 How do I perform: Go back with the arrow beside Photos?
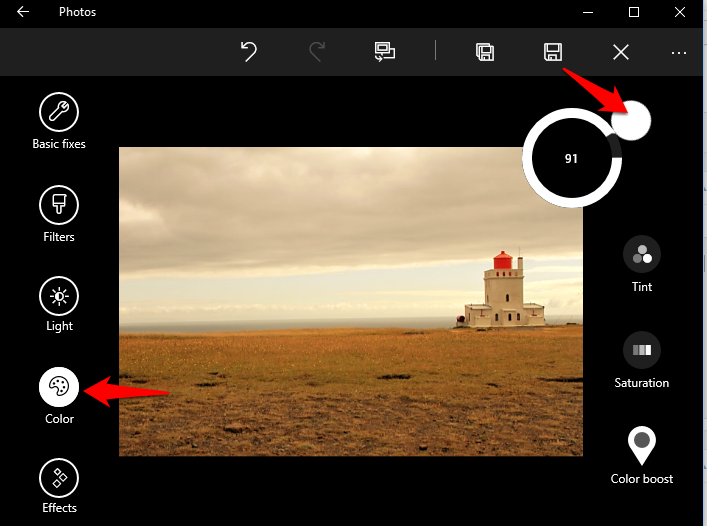(x=23, y=12)
